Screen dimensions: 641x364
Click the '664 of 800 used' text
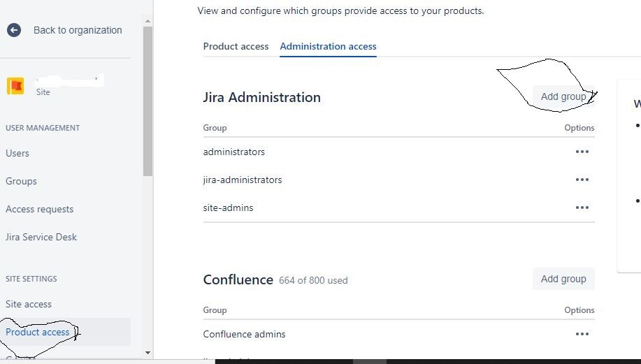pos(313,281)
